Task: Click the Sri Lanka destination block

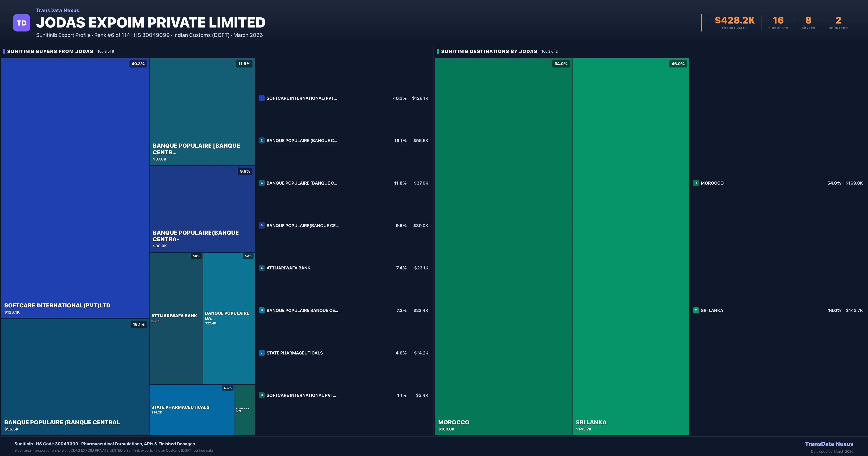Action: pos(630,246)
